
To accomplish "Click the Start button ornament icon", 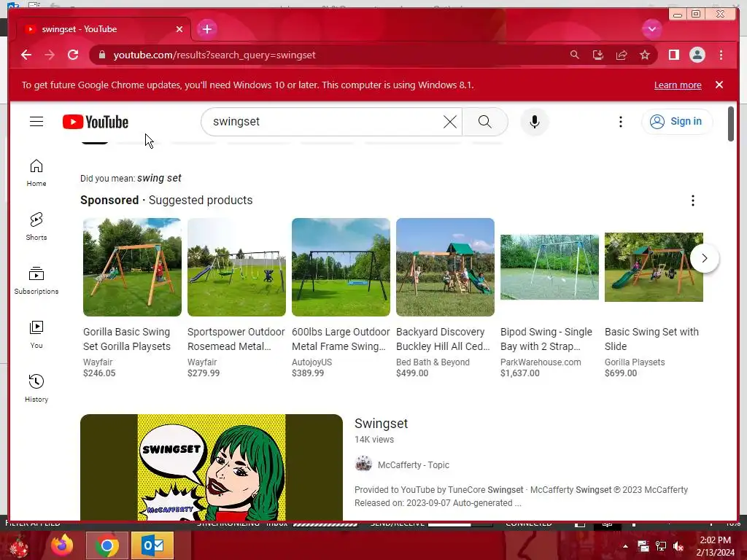I will click(x=18, y=546).
